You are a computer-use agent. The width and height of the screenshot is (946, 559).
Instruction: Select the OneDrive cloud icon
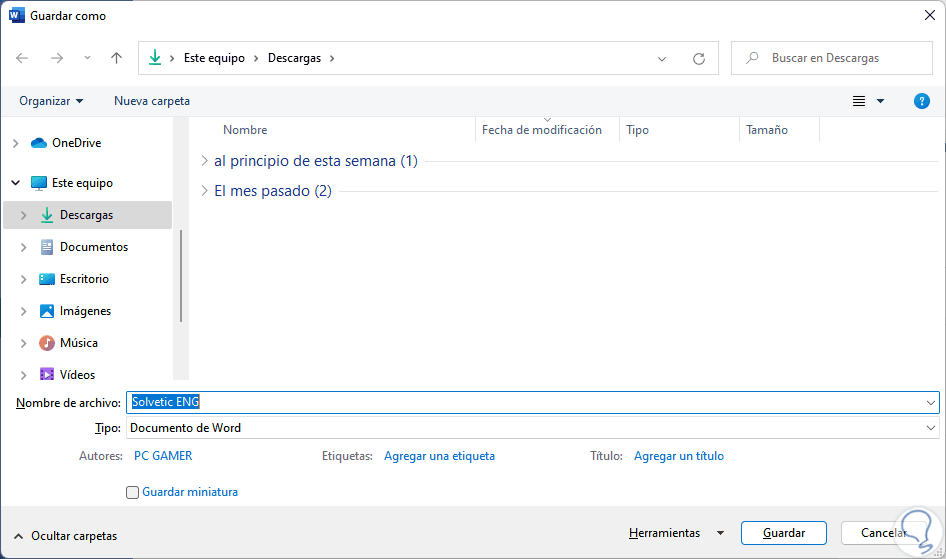(x=39, y=143)
